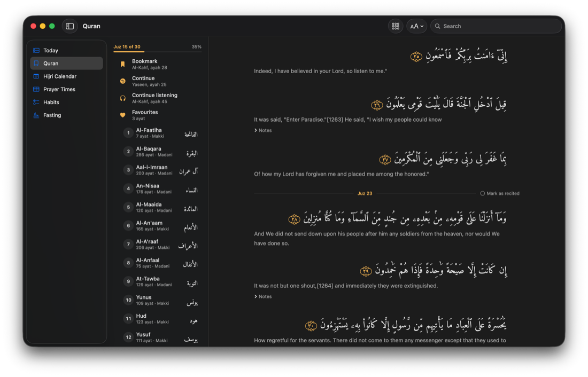This screenshot has width=588, height=377.
Task: Select Quran in the sidebar
Action: tap(66, 64)
